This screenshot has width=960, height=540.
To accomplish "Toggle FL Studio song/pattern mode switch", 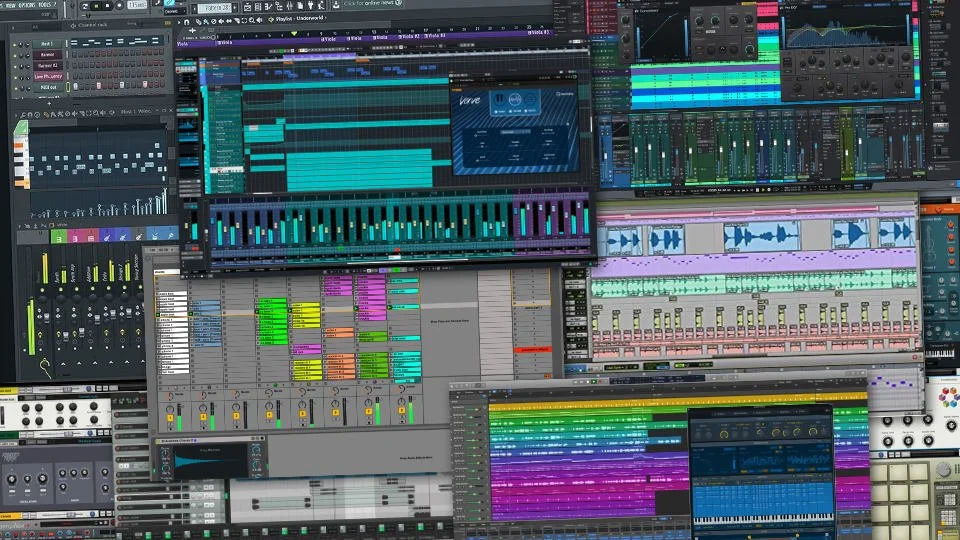I will (x=85, y=6).
